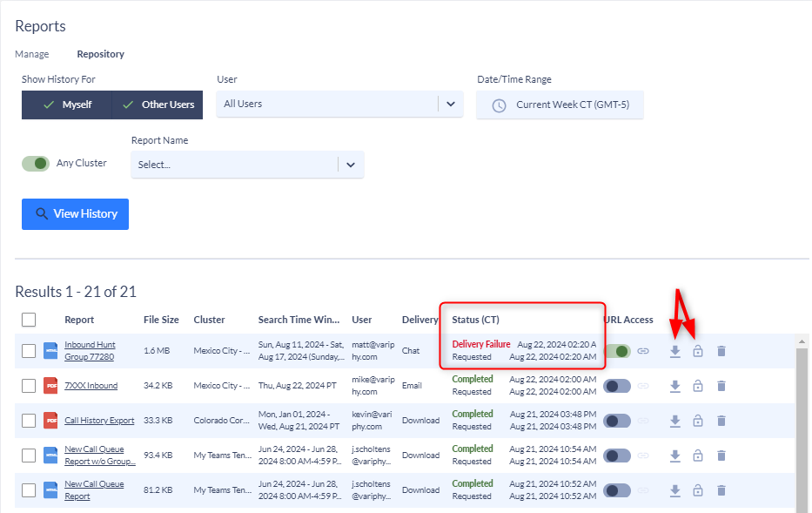The height and width of the screenshot is (513, 812).
Task: Click lock icon for Inbound Hunt Group 77280
Action: (x=698, y=351)
